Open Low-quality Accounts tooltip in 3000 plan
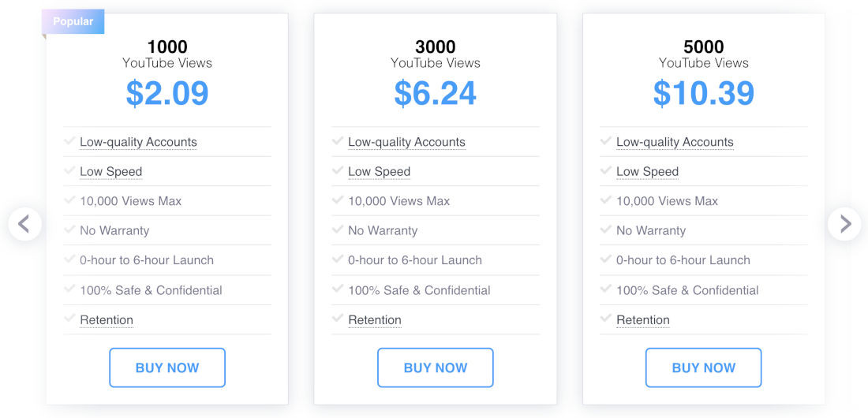Viewport: 868px width, 418px height. (x=407, y=142)
